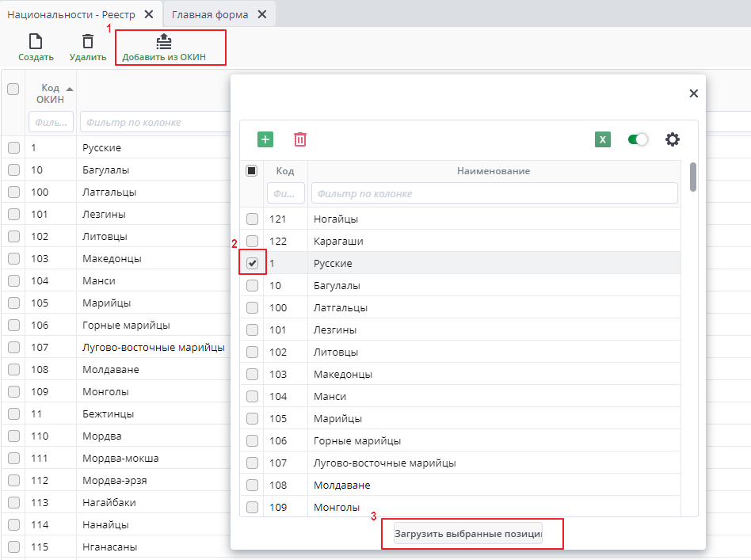Focus the dialog Наименование column filter field
This screenshot has width=751, height=560.
tap(494, 193)
